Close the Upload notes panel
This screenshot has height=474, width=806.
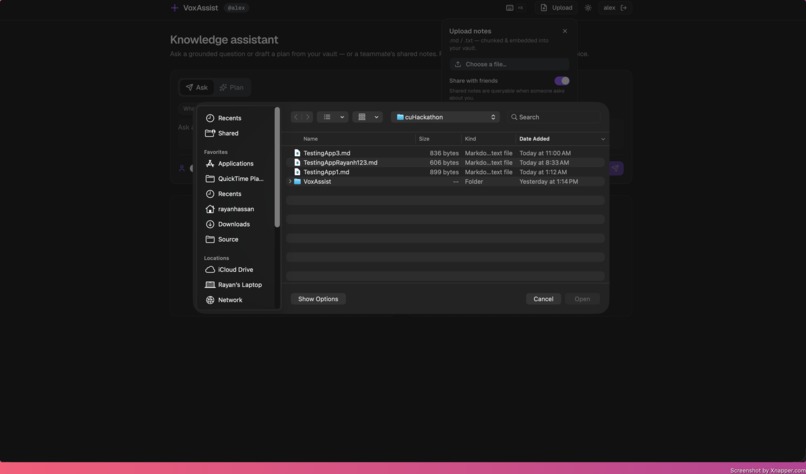tap(565, 31)
